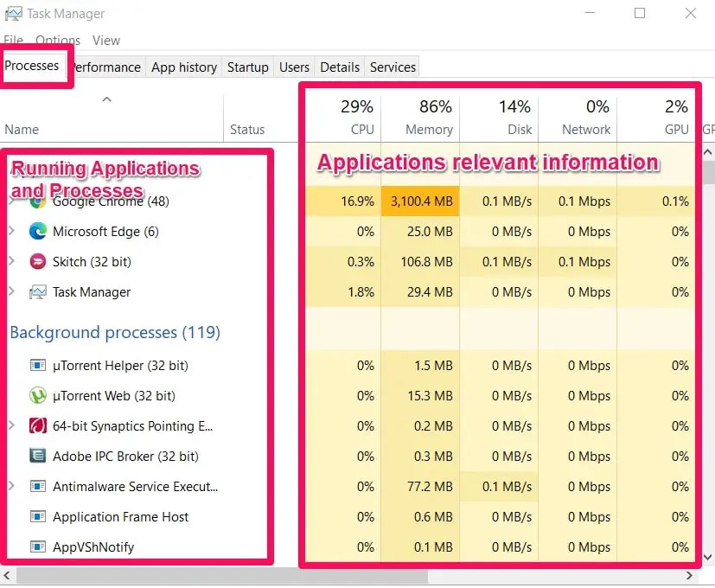Switch to the Startup tab
Image resolution: width=715 pixels, height=588 pixels.
[248, 67]
